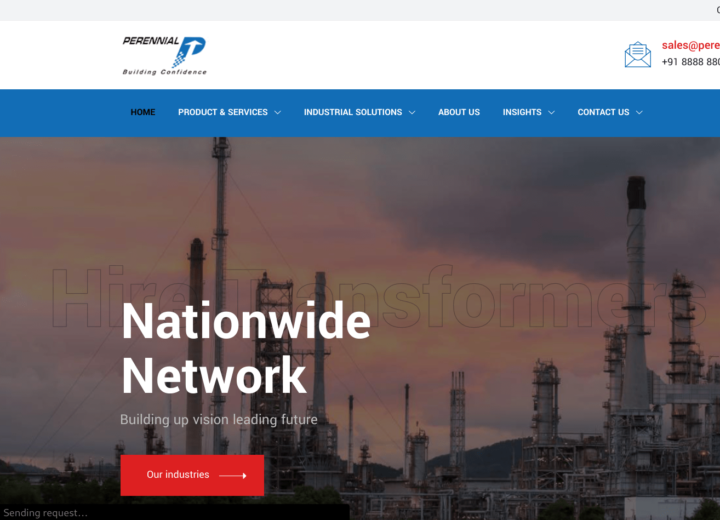720x520 pixels.
Task: Click the +91 phone number
Action: click(x=691, y=62)
